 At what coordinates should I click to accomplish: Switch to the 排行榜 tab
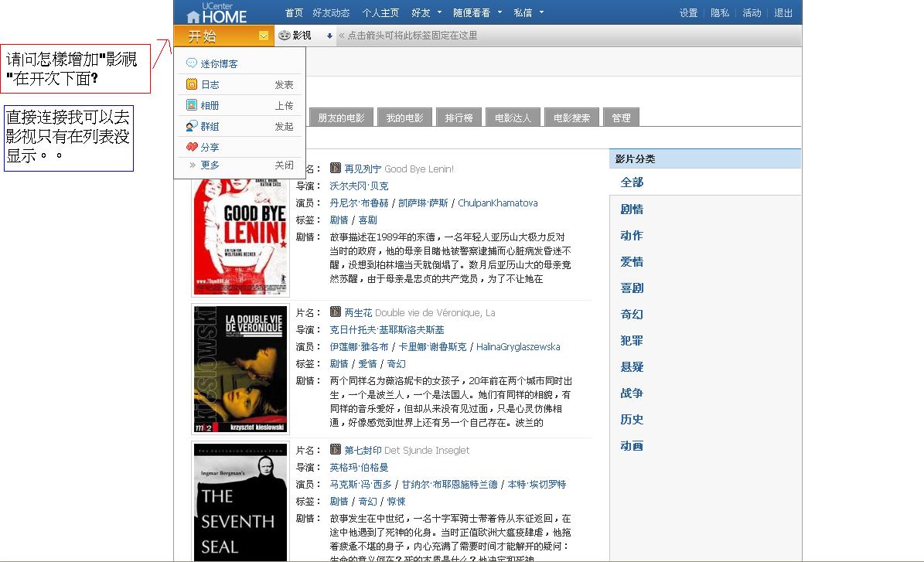[x=459, y=118]
